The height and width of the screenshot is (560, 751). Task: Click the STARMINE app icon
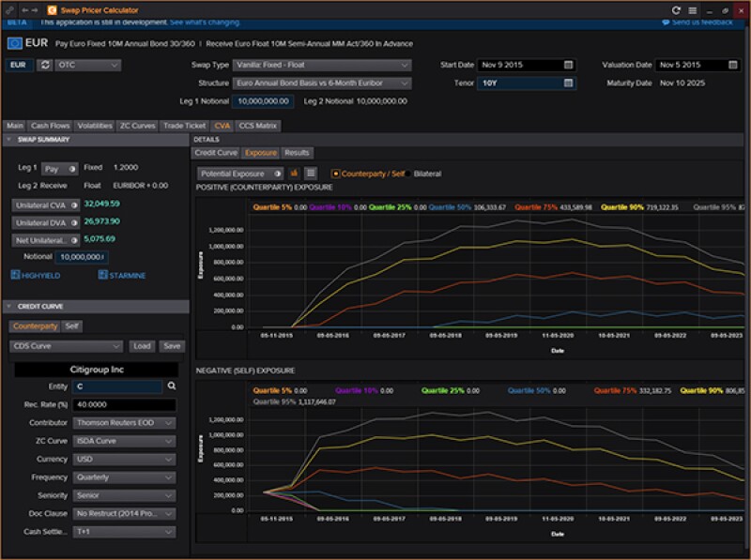point(102,275)
